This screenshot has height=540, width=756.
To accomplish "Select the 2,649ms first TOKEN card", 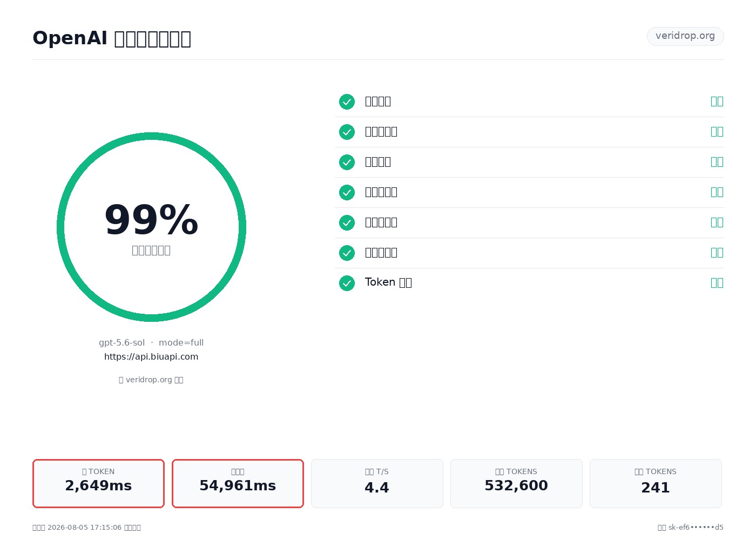I will [x=98, y=483].
